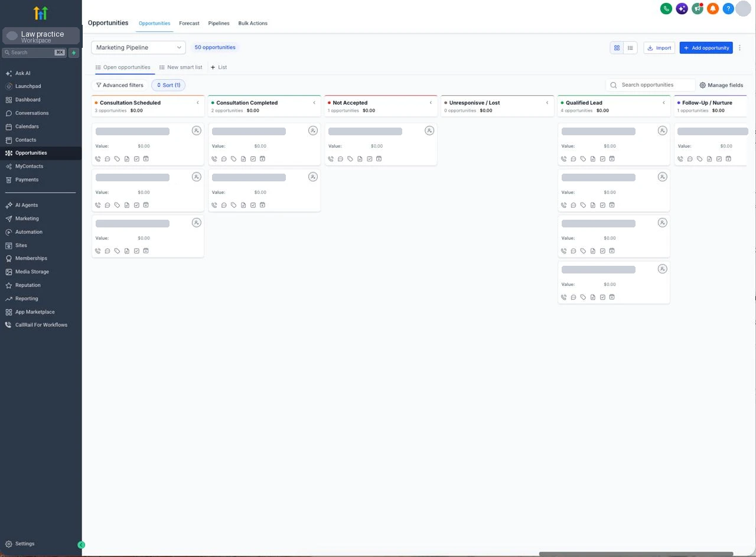Select the New smart list tab

pyautogui.click(x=181, y=67)
